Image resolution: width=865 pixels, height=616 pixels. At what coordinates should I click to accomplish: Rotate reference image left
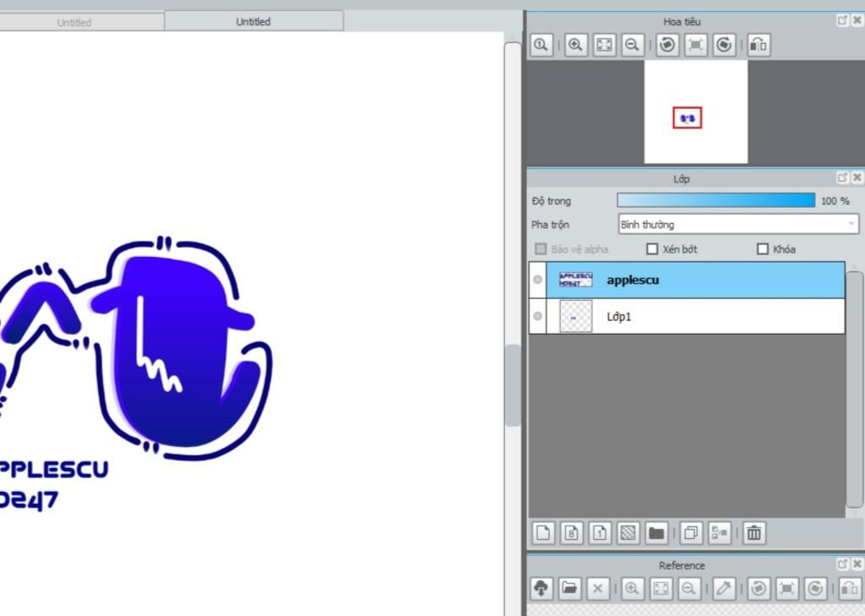(759, 588)
